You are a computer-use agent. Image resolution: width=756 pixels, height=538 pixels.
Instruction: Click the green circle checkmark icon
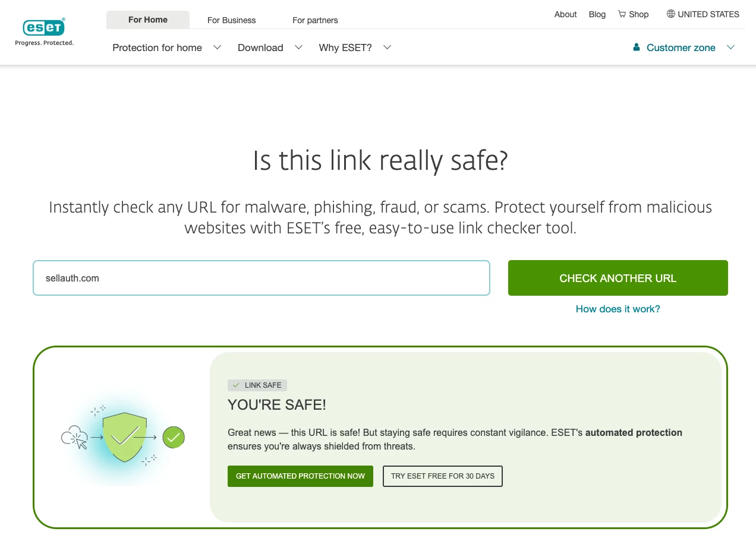point(174,438)
